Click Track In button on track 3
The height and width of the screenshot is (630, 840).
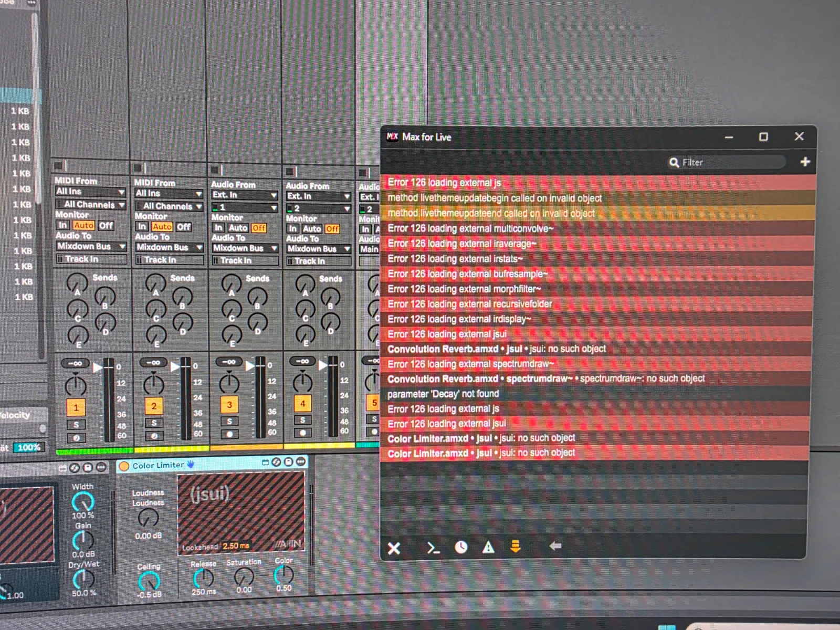pyautogui.click(x=245, y=260)
